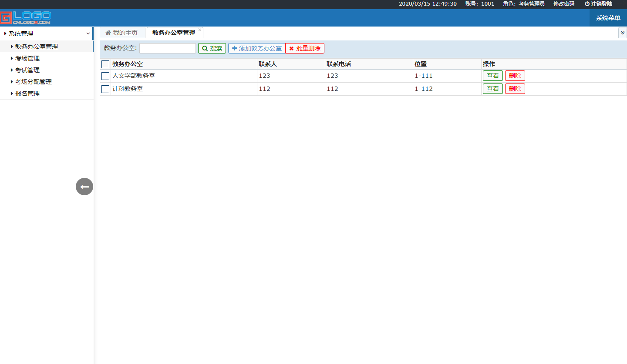The height and width of the screenshot is (364, 627).
Task: Click the home icon on 我的主页 tab
Action: point(108,33)
